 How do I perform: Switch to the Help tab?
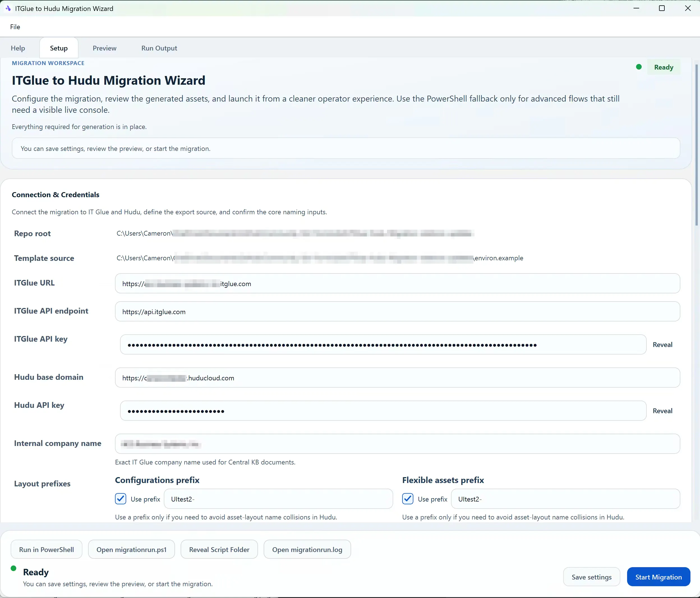tap(18, 48)
